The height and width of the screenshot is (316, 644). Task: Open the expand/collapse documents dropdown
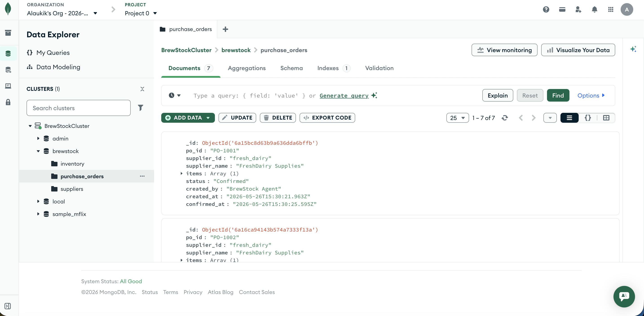coord(550,118)
